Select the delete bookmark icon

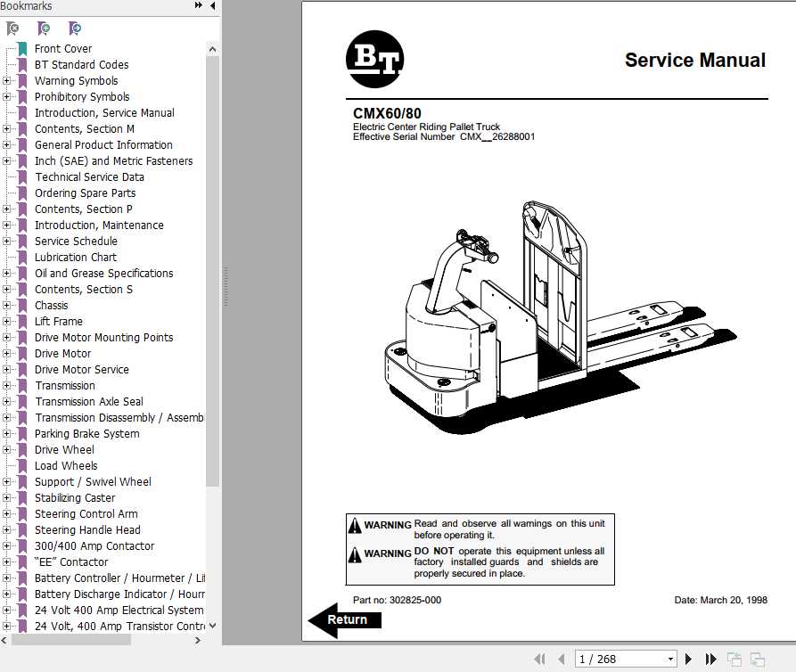[12, 29]
